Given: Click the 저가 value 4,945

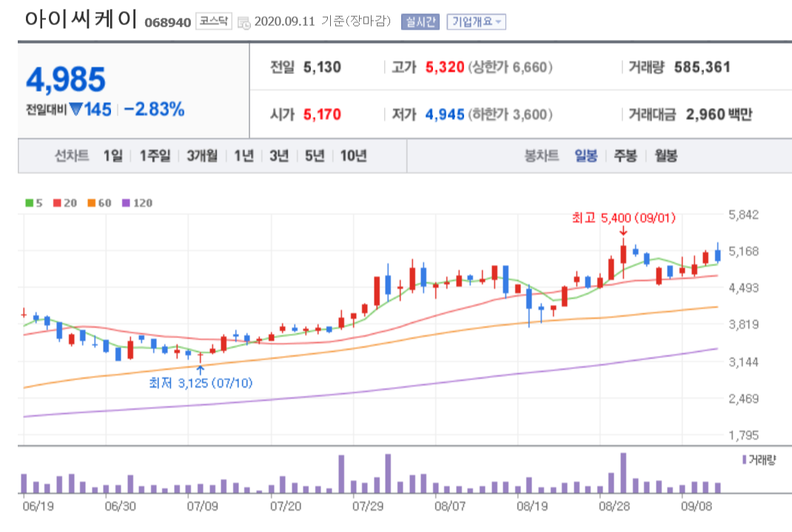Looking at the screenshot, I should click(x=445, y=115).
